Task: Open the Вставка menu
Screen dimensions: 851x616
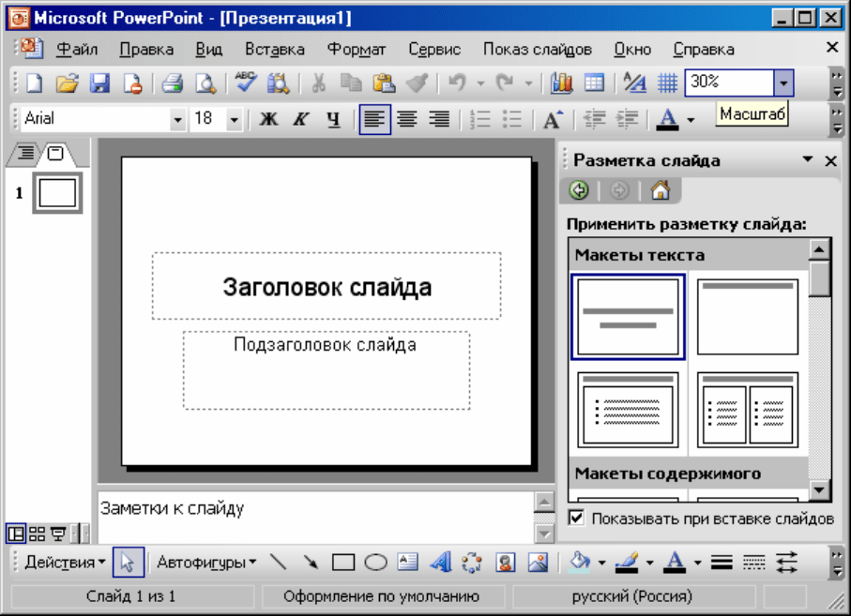Action: pos(275,50)
